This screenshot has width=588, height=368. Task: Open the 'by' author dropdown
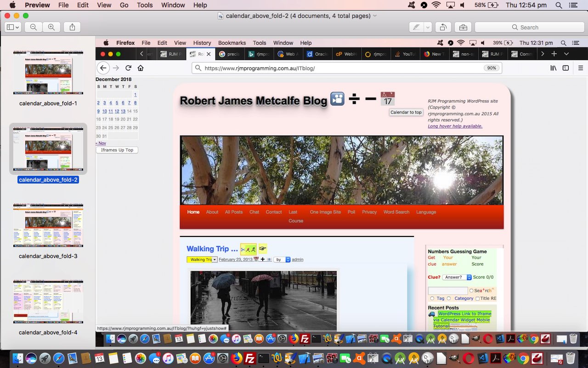[282, 259]
